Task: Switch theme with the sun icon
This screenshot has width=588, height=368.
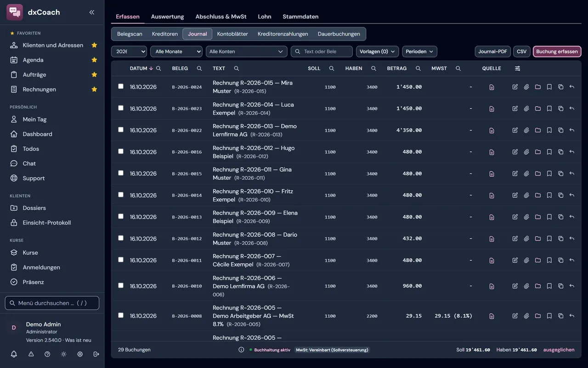Action: pyautogui.click(x=64, y=354)
